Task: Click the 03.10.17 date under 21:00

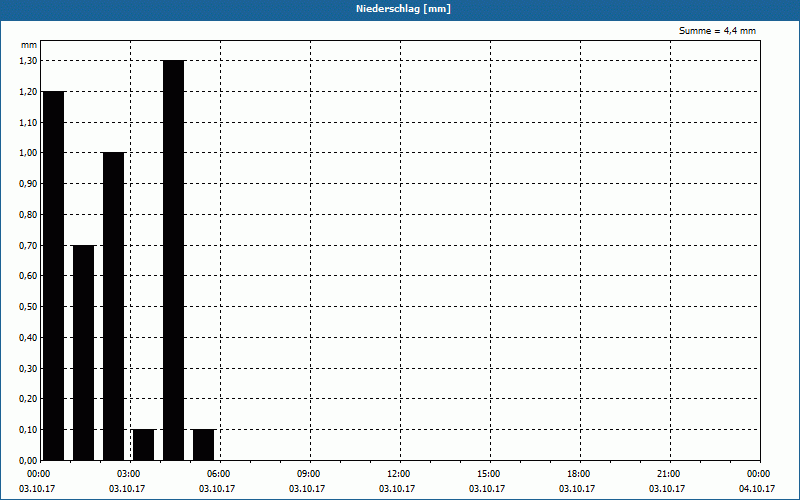Action: click(x=667, y=489)
